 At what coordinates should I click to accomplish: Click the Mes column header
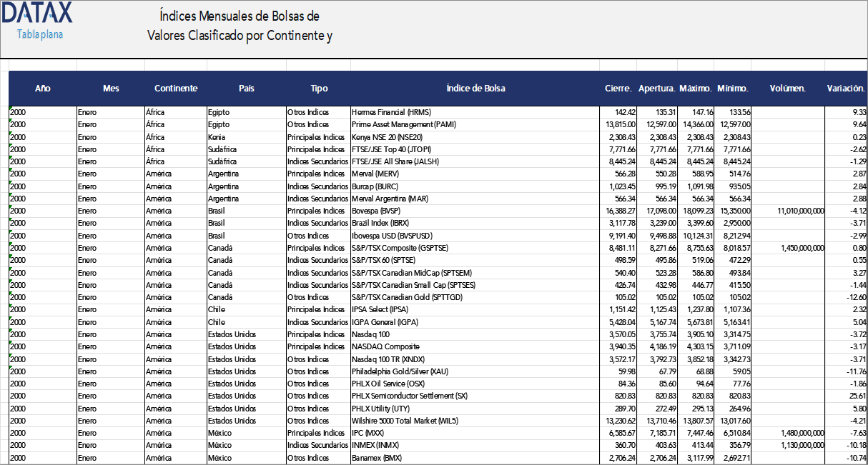point(111,89)
